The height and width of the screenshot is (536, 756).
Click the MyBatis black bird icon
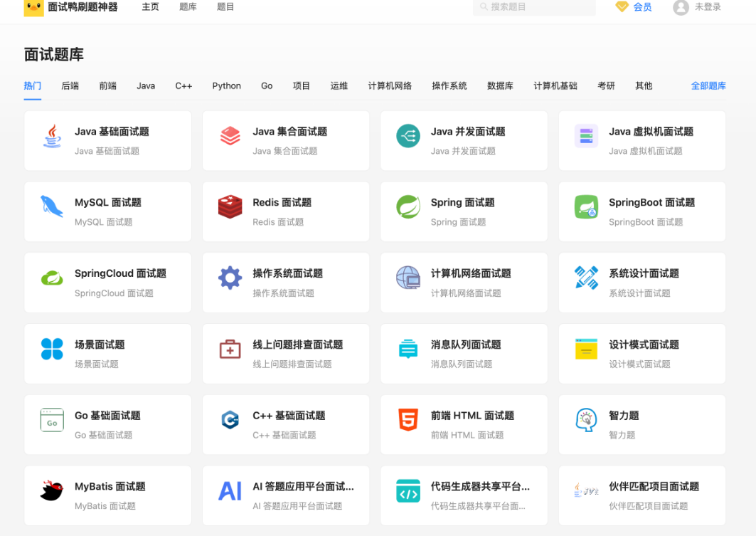[x=52, y=490]
